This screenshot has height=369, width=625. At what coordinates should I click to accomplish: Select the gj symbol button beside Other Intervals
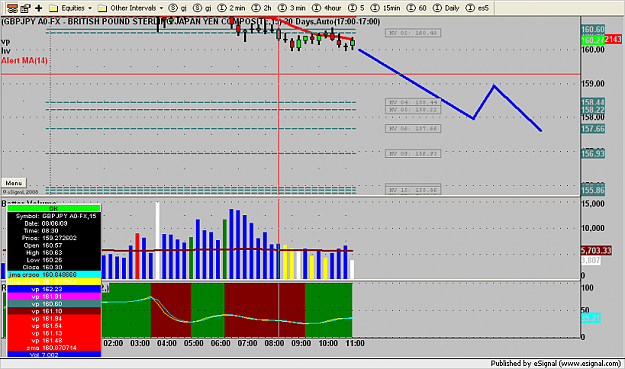pos(178,8)
